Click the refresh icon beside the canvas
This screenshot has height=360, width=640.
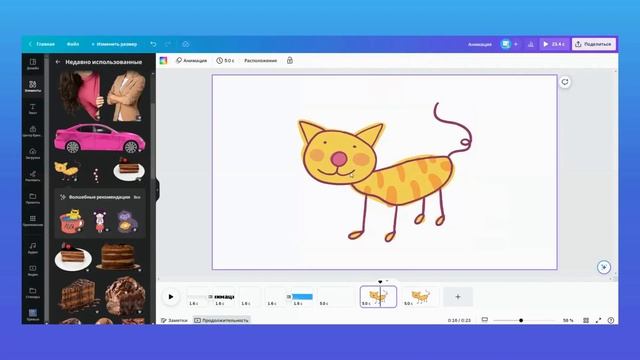[x=565, y=82]
